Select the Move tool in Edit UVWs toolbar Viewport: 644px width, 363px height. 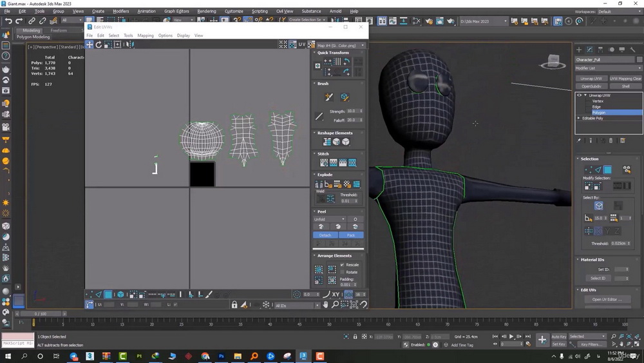click(89, 44)
